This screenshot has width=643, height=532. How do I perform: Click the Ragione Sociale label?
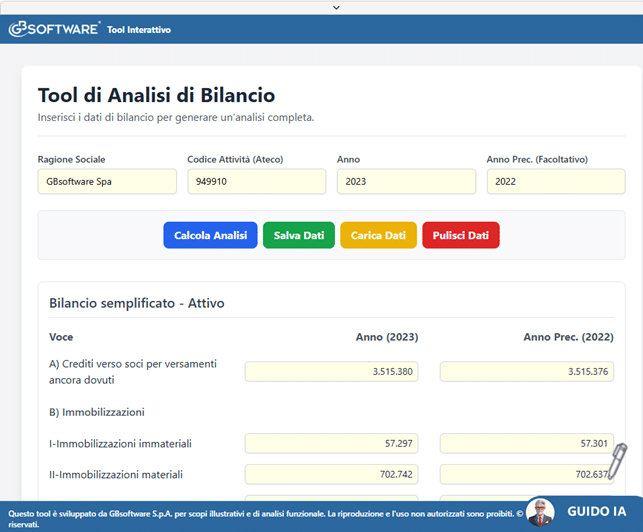click(71, 160)
